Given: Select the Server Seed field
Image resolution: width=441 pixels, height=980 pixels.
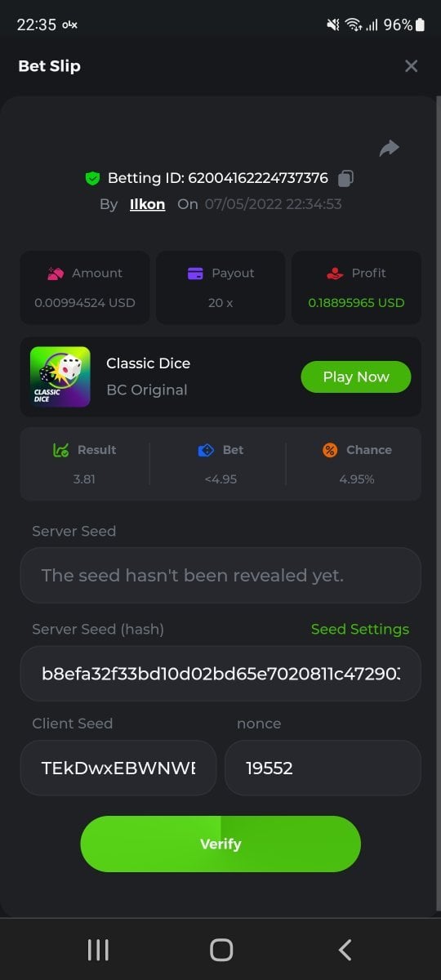Looking at the screenshot, I should (x=220, y=575).
